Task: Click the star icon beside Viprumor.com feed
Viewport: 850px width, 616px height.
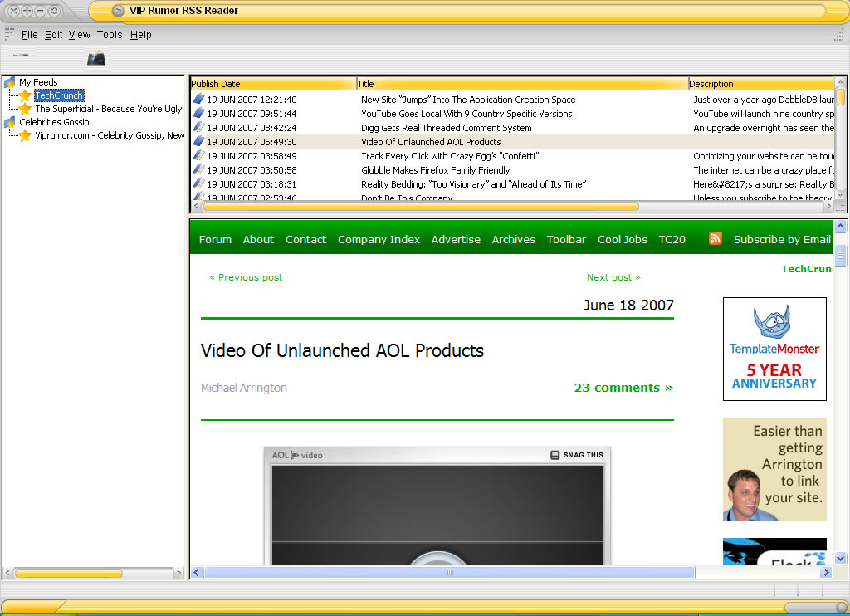Action: pos(25,135)
